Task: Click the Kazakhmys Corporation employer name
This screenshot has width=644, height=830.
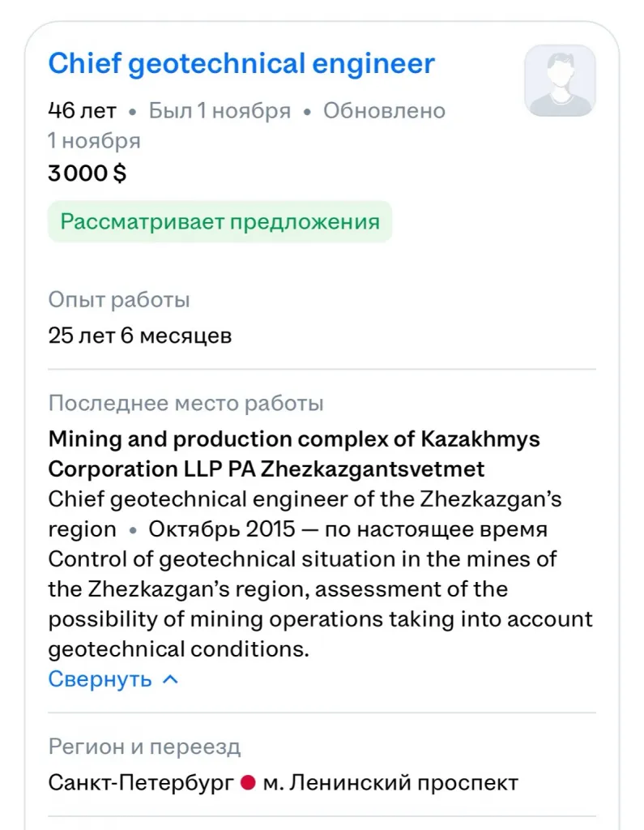Action: click(x=294, y=454)
